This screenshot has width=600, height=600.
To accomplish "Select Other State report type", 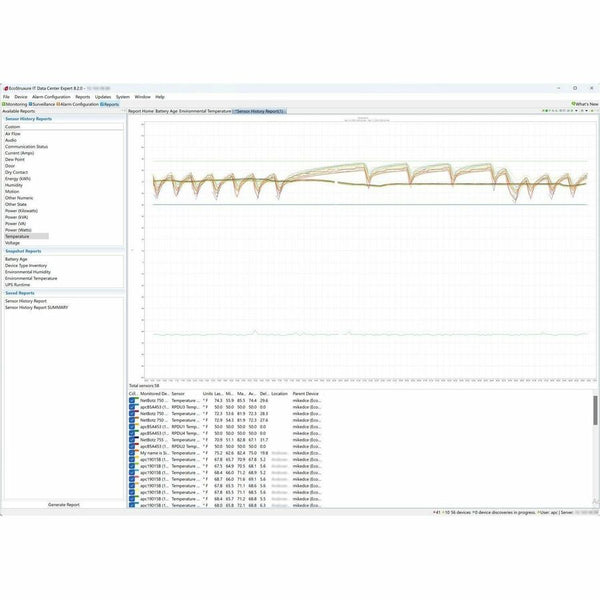I will [x=16, y=204].
